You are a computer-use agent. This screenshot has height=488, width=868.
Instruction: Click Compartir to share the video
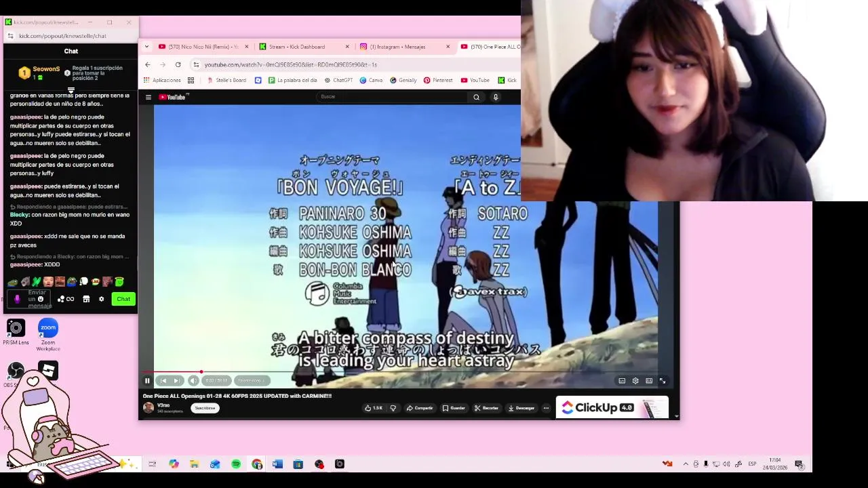point(420,408)
